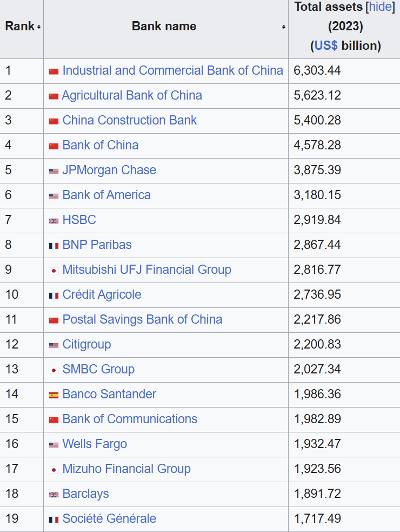Click the China flag beside Agricultural Bank of China
This screenshot has height=532, width=400.
click(x=54, y=96)
